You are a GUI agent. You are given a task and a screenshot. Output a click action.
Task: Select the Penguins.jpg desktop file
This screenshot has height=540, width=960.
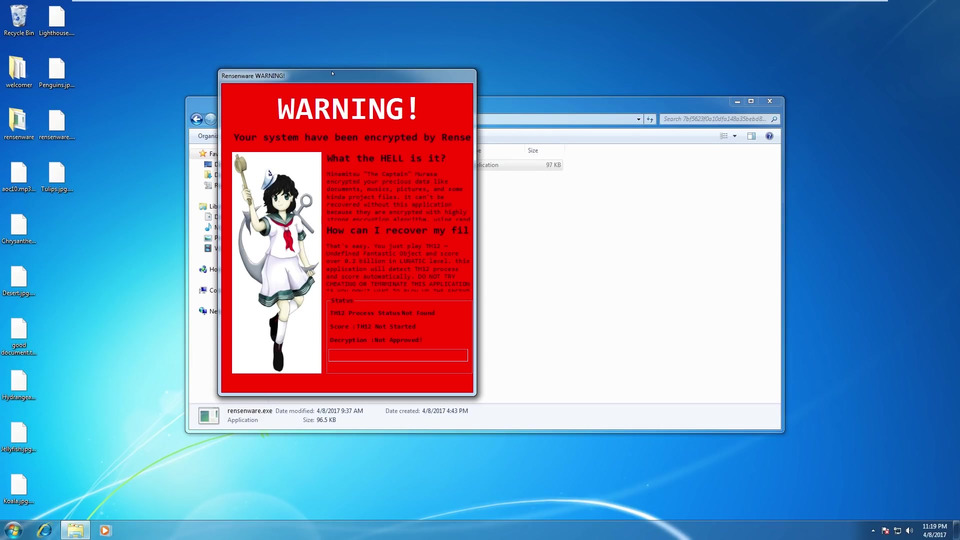pyautogui.click(x=56, y=72)
